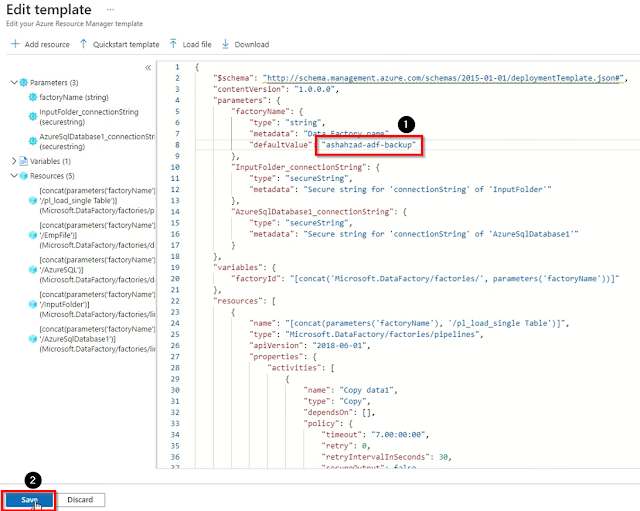This screenshot has width=640, height=511.
Task: Select the '/EmpFile' resource item
Action: coord(97,235)
